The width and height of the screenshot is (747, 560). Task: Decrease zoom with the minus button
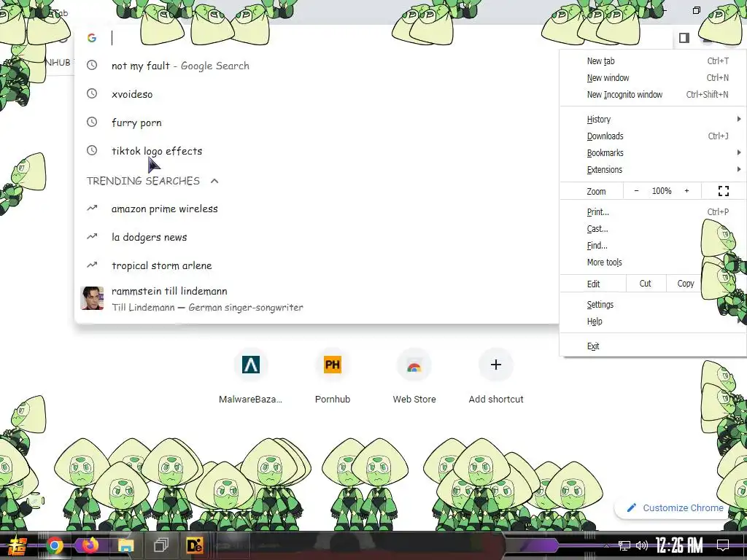[636, 191]
